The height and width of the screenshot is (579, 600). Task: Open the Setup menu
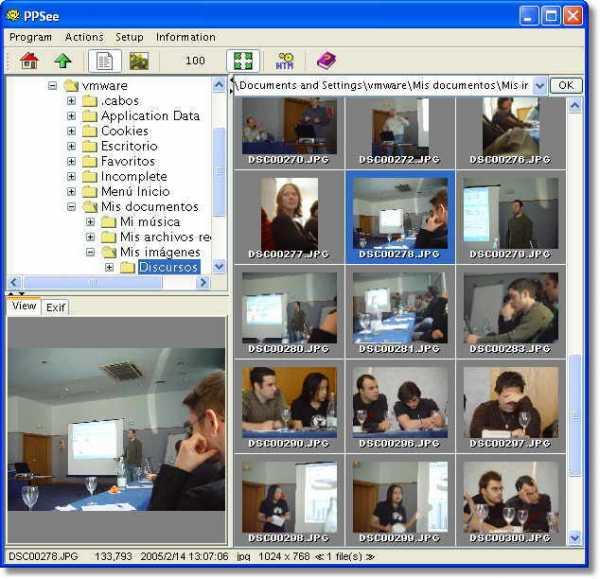[x=129, y=37]
